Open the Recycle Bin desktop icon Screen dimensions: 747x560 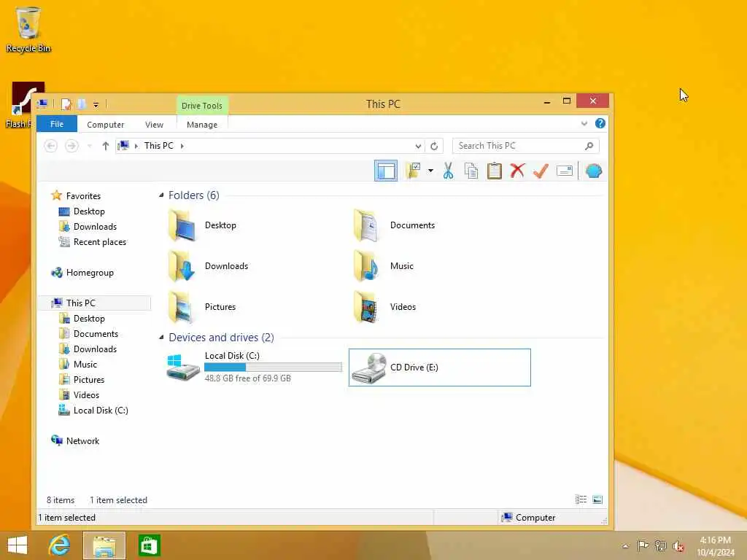coord(28,29)
